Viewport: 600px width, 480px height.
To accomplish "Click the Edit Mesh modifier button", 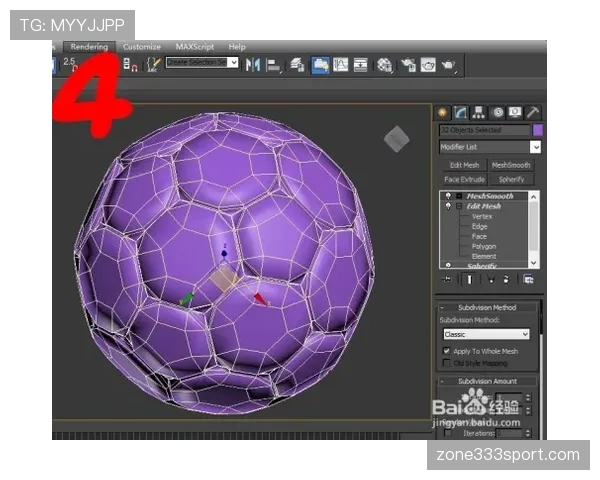I will [x=464, y=165].
